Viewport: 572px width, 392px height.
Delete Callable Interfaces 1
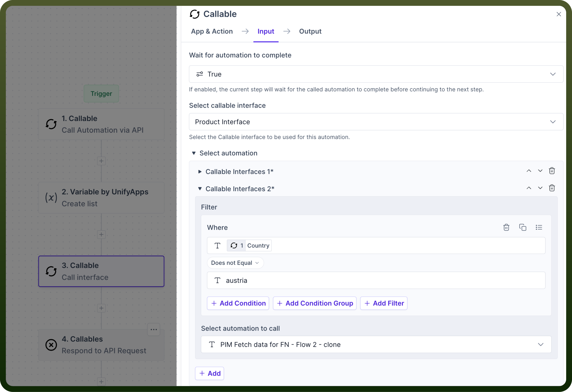pyautogui.click(x=552, y=171)
